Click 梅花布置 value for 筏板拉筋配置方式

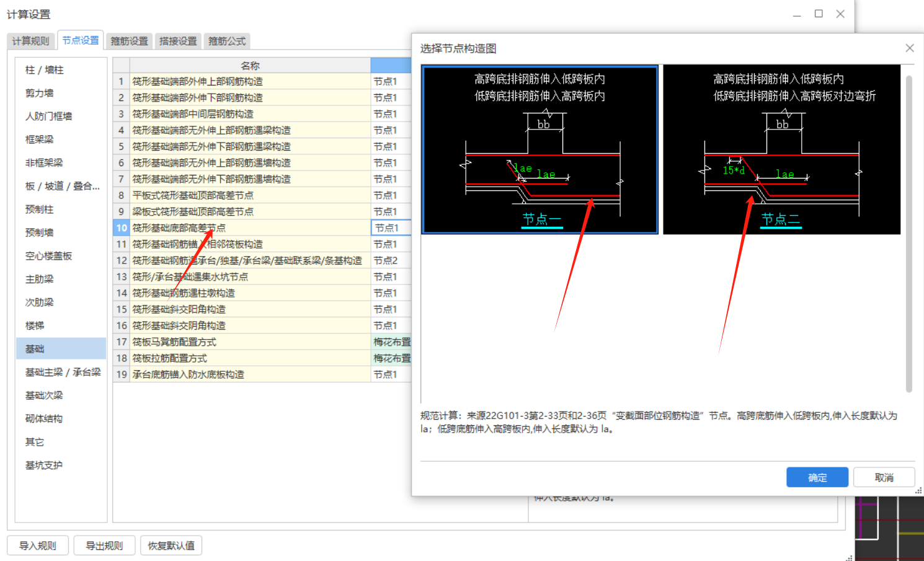point(391,358)
